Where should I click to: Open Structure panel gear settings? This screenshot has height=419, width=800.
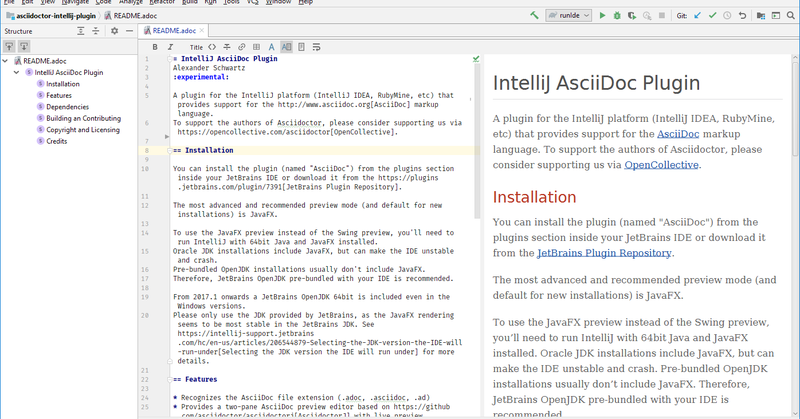point(114,31)
